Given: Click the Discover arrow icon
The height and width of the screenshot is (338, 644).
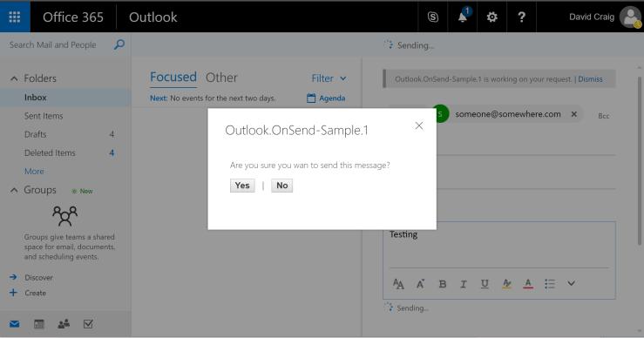Looking at the screenshot, I should tap(14, 277).
